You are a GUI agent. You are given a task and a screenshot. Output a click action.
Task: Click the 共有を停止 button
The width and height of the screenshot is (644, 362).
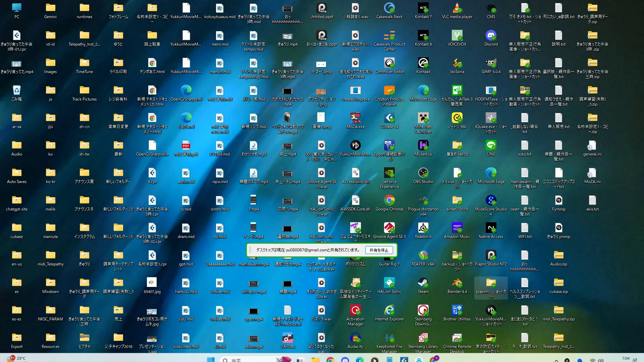coord(379,250)
